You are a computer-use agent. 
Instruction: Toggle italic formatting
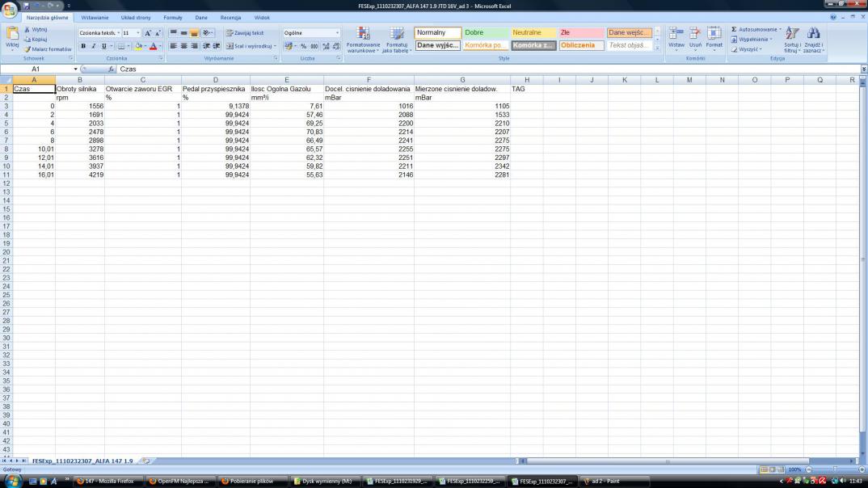tap(93, 47)
